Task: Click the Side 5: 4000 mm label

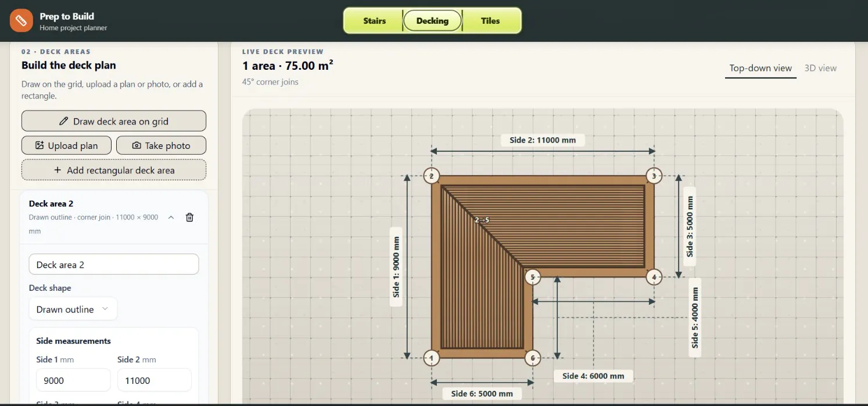Action: pos(695,317)
